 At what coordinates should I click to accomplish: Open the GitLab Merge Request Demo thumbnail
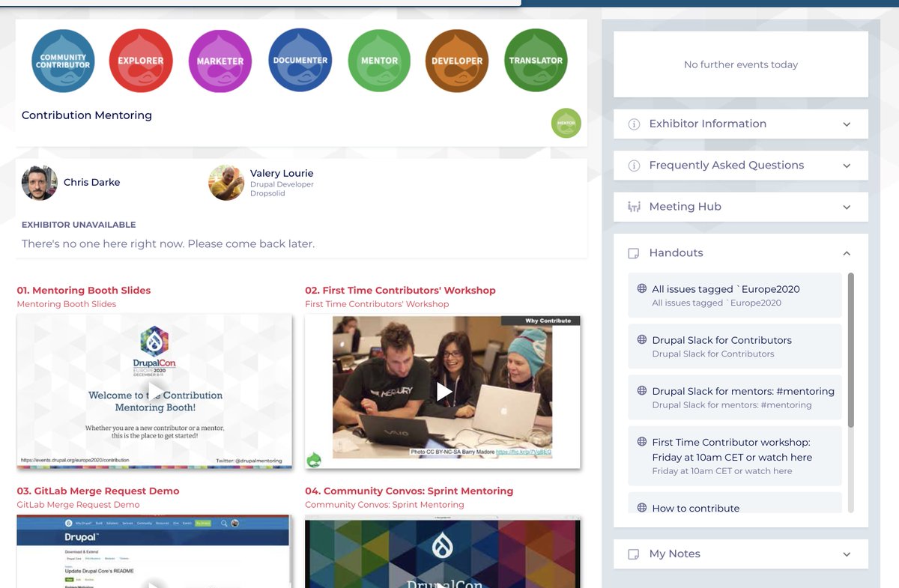click(154, 551)
